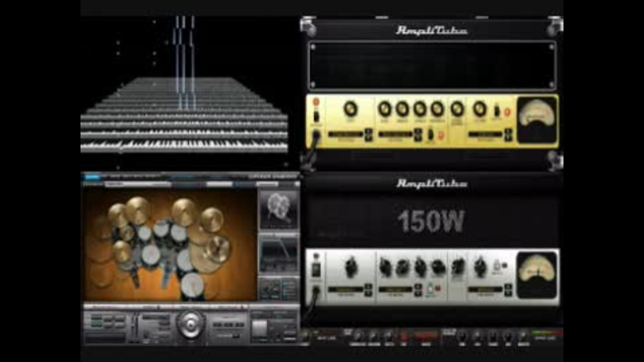Flip gold amp's small switch beside VU meter
Screen dimensions: 644x362
[497, 111]
